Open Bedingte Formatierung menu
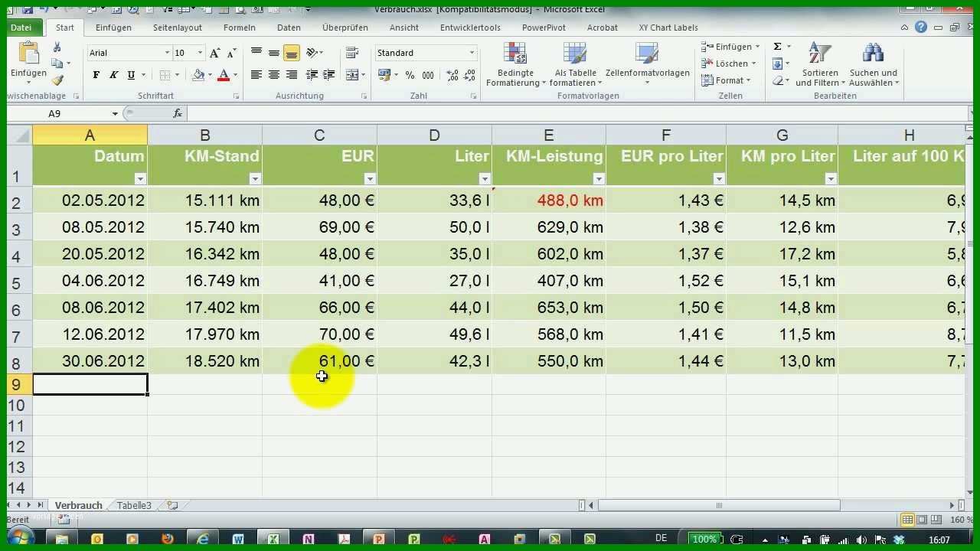Screen dimensions: 980x551 [x=515, y=64]
